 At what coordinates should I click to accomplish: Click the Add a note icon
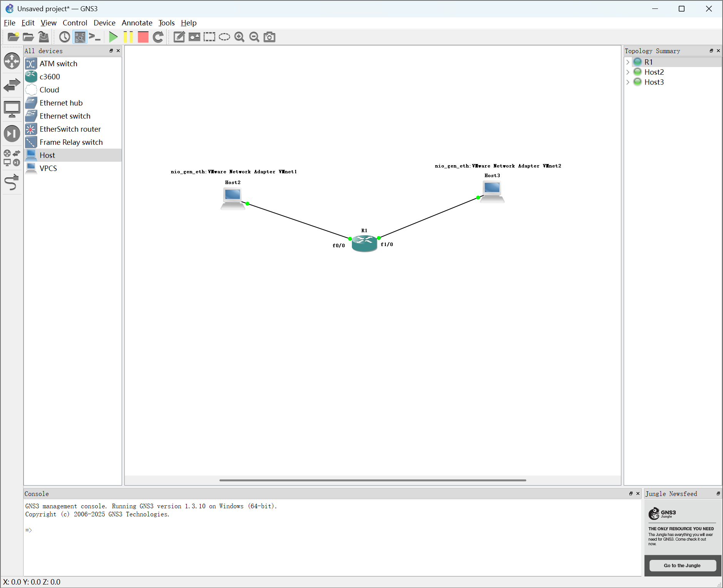179,37
